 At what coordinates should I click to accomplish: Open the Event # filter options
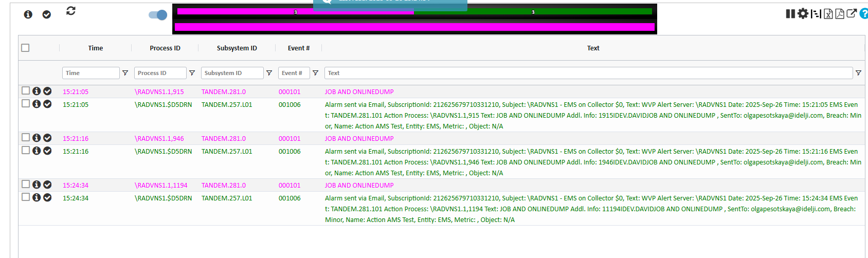(315, 73)
